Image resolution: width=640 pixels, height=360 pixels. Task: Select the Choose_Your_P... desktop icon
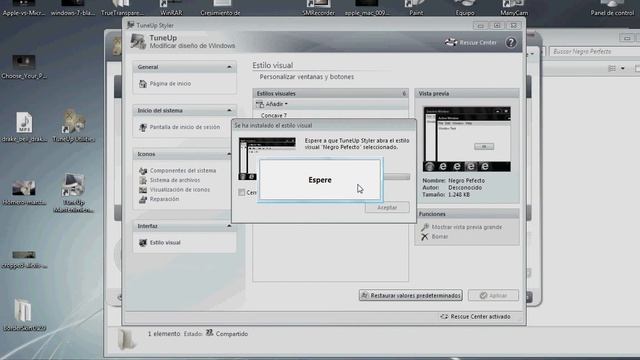[24, 67]
